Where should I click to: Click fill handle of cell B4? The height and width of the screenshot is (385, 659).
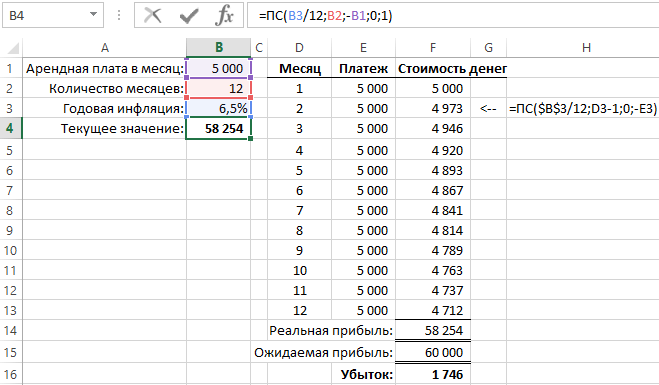[x=250, y=138]
